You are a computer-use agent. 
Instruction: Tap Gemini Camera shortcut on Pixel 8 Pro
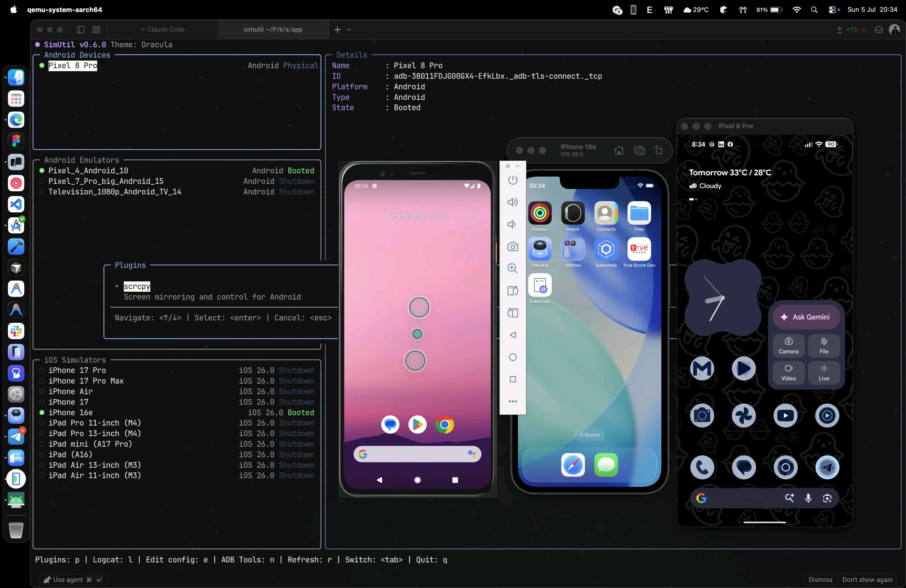(x=788, y=346)
